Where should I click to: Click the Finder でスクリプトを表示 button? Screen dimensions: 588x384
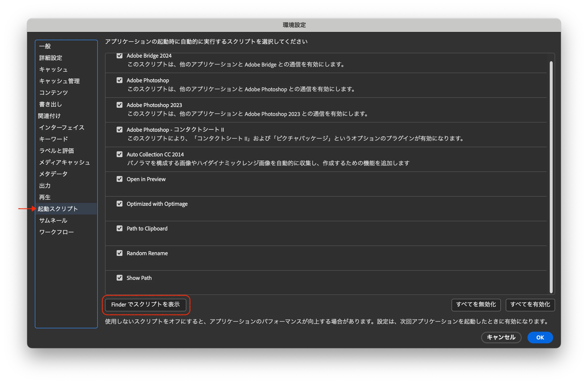point(145,305)
